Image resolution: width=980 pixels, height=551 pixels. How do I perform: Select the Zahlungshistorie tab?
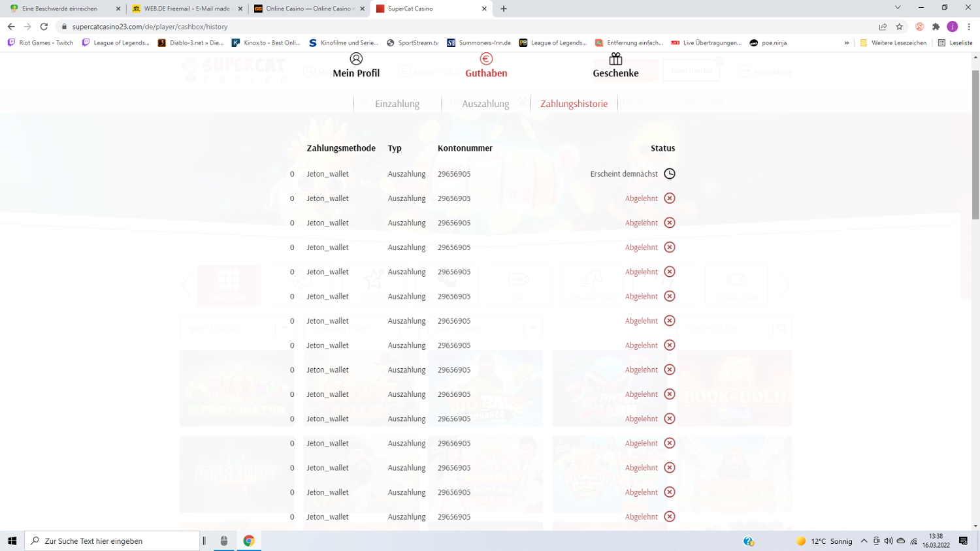[574, 104]
